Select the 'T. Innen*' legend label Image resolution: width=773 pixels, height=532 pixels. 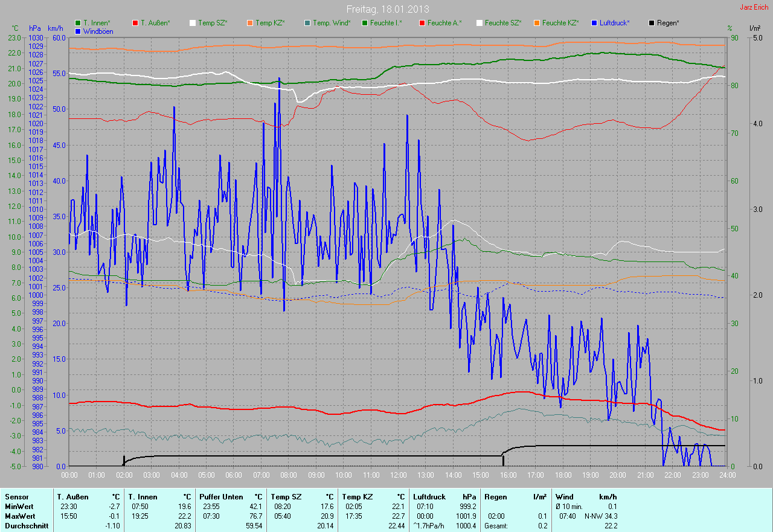click(97, 23)
